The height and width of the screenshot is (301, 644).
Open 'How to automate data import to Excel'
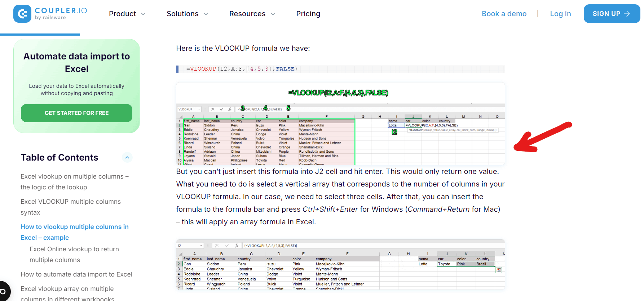[76, 274]
